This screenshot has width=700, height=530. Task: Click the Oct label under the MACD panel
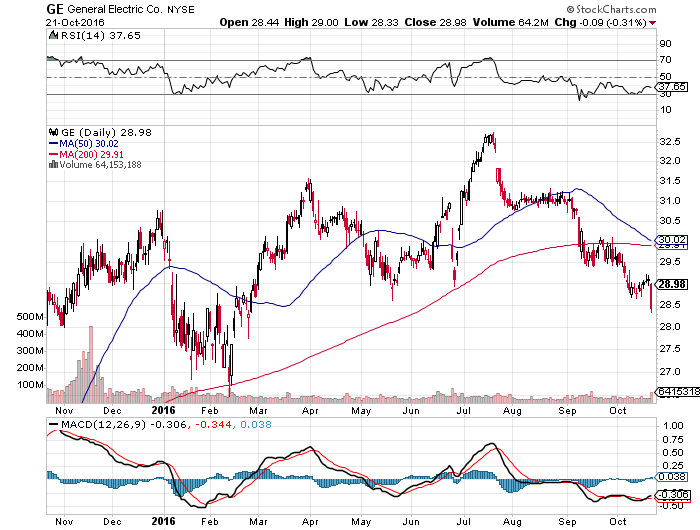click(x=618, y=522)
